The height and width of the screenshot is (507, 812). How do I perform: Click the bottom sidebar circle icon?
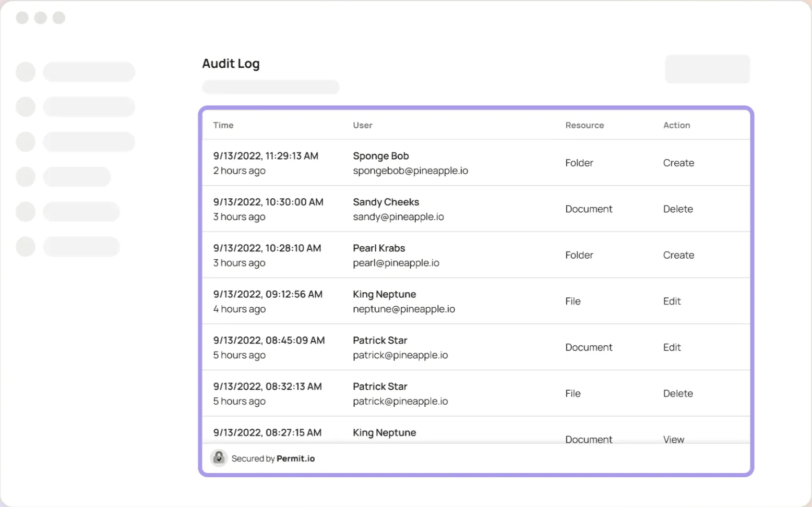coord(26,247)
